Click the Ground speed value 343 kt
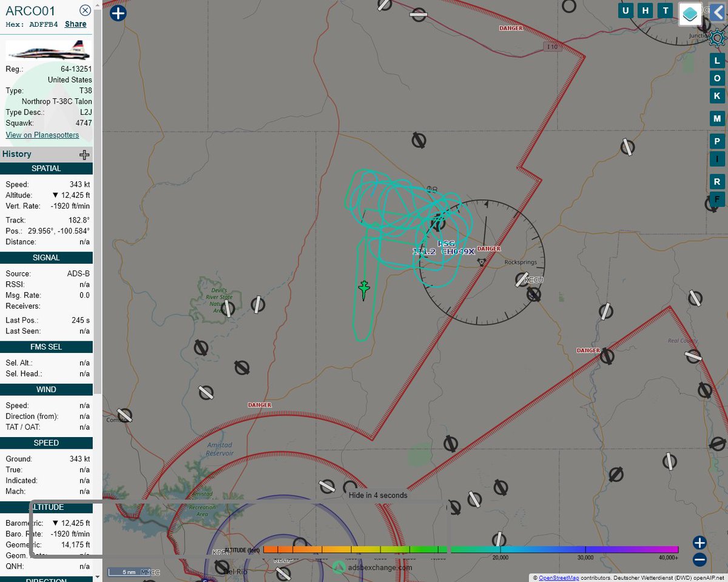 [79, 459]
